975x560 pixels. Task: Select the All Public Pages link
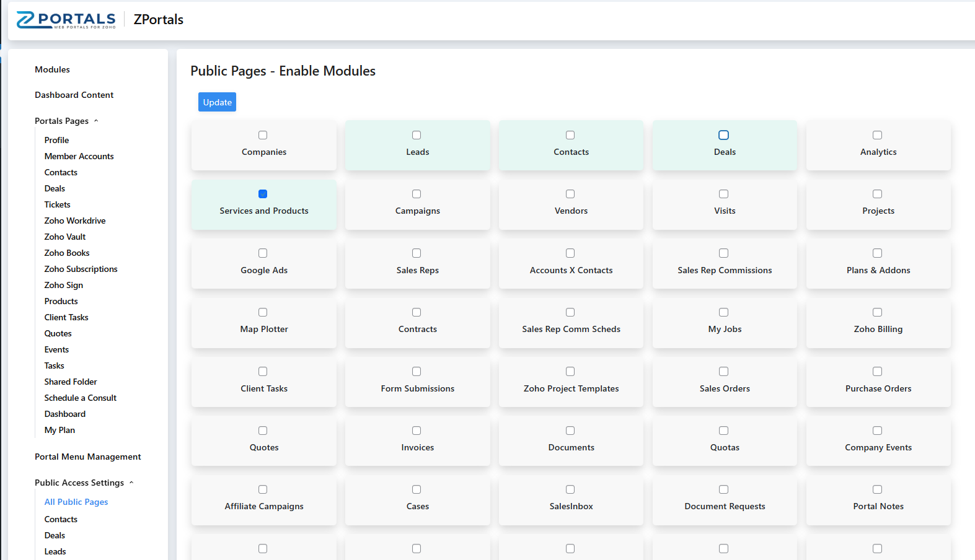click(76, 502)
